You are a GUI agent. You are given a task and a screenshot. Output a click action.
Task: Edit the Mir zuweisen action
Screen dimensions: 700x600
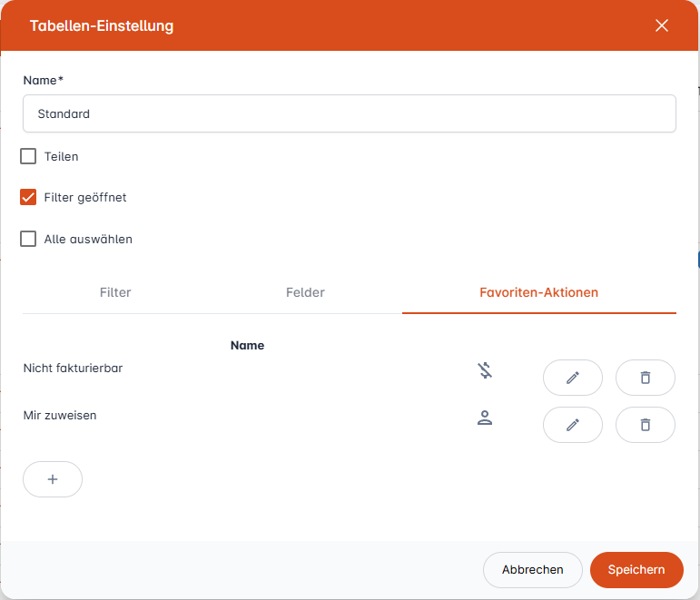573,425
